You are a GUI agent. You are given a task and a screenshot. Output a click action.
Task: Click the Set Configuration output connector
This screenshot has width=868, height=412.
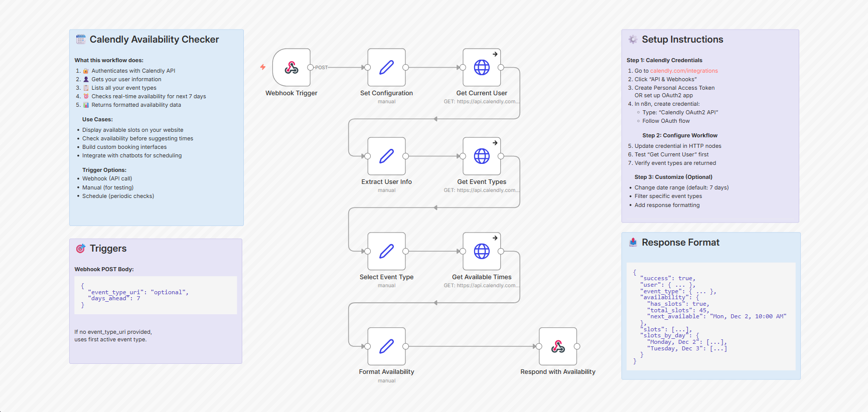(x=405, y=67)
